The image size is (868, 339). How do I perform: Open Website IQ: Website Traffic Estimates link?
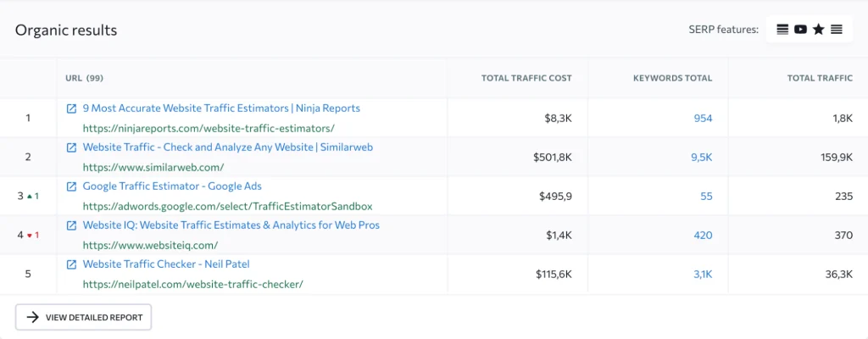point(231,225)
